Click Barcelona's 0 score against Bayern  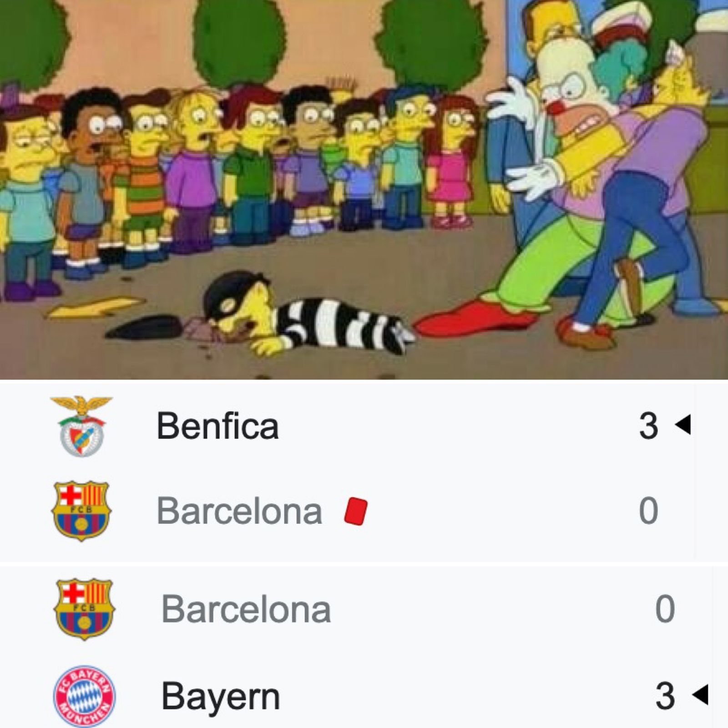point(665,609)
